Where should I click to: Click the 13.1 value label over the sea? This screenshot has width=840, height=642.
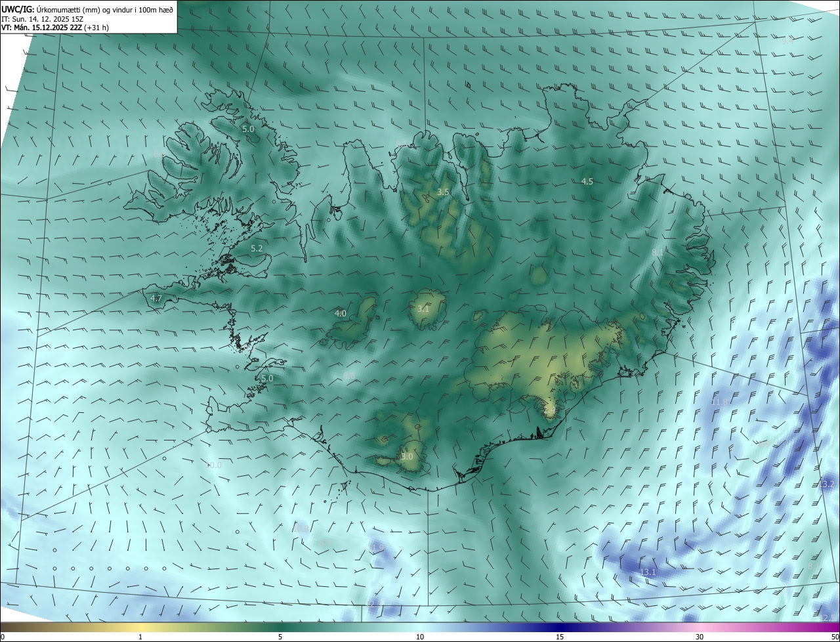648,572
